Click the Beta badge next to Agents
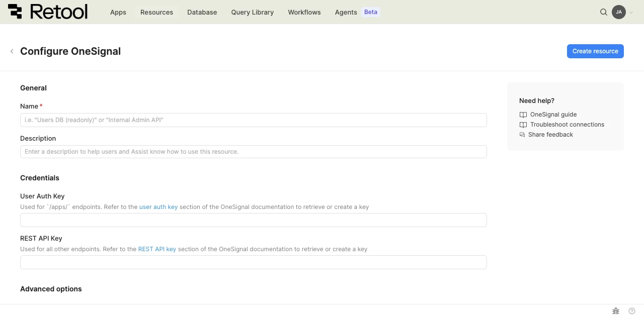Viewport: 644px width, 318px height. point(371,12)
